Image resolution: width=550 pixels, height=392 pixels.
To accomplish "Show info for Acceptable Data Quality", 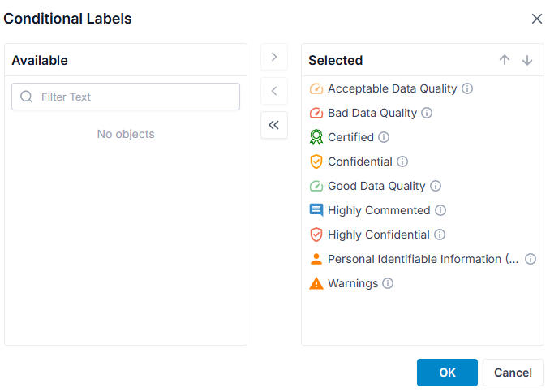I will click(467, 88).
